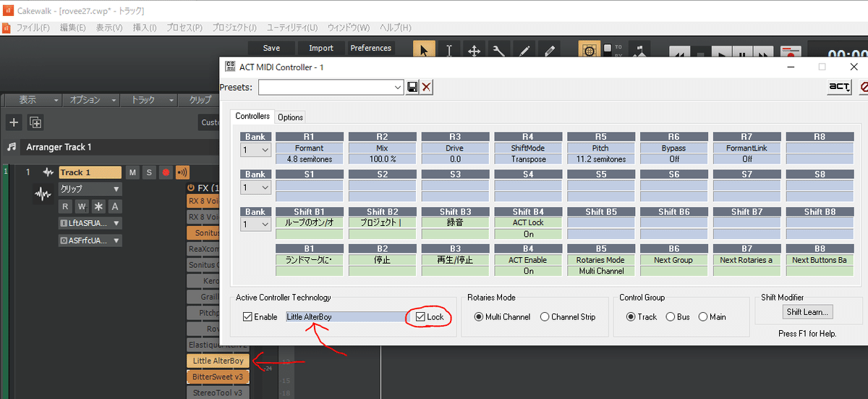
Task: Click the B6 Next Group cell
Action: click(x=673, y=260)
